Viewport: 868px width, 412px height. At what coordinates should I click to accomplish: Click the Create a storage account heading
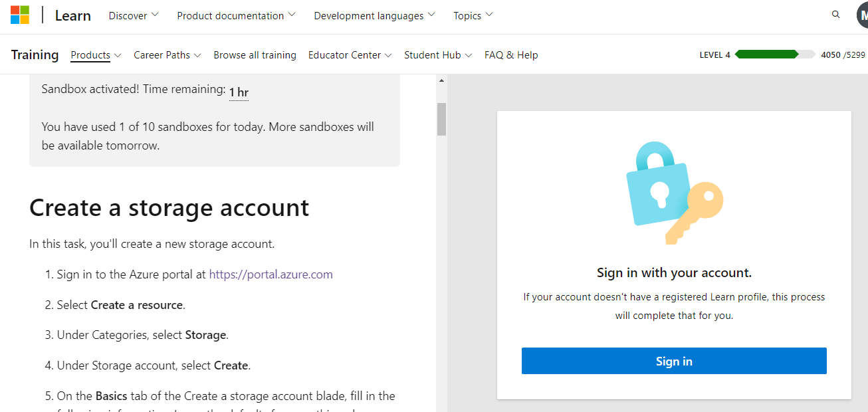point(169,208)
